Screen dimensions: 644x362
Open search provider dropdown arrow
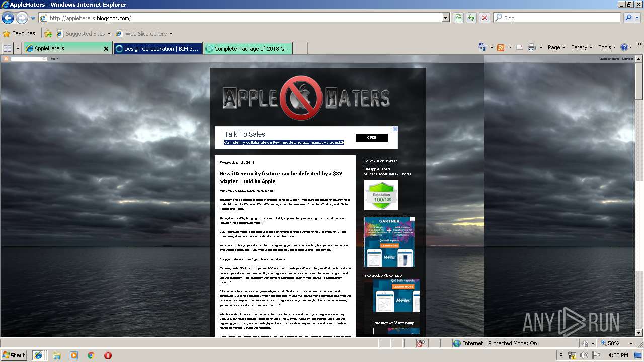pyautogui.click(x=638, y=18)
